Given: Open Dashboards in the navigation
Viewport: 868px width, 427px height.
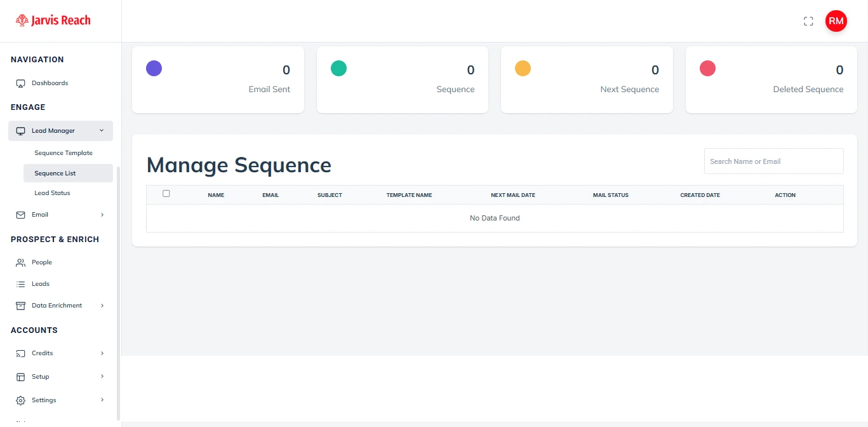Looking at the screenshot, I should click(x=50, y=83).
